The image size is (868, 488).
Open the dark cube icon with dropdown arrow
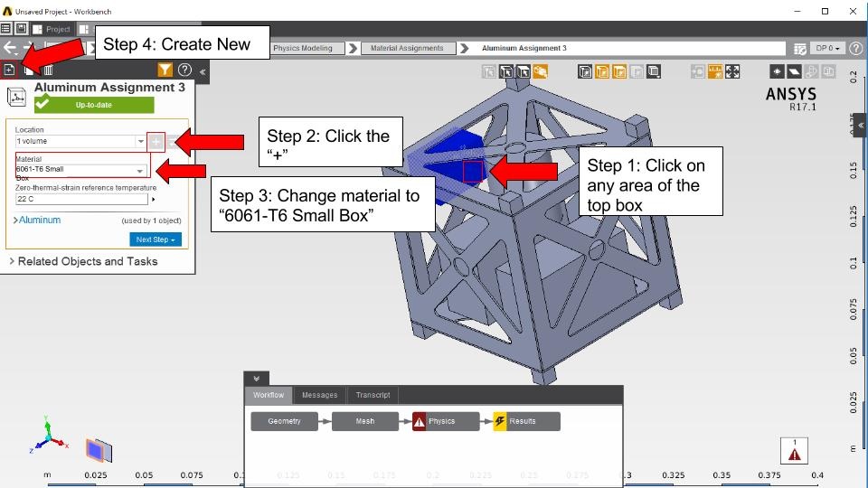(x=654, y=71)
